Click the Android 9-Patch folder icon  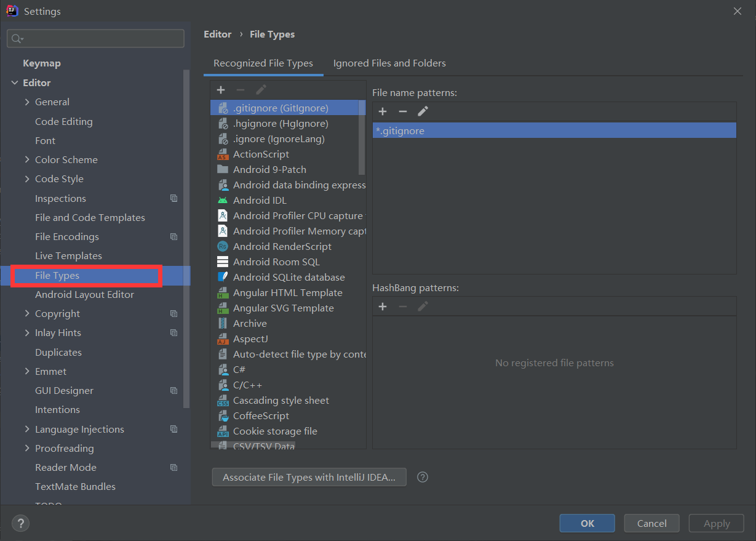(x=223, y=169)
